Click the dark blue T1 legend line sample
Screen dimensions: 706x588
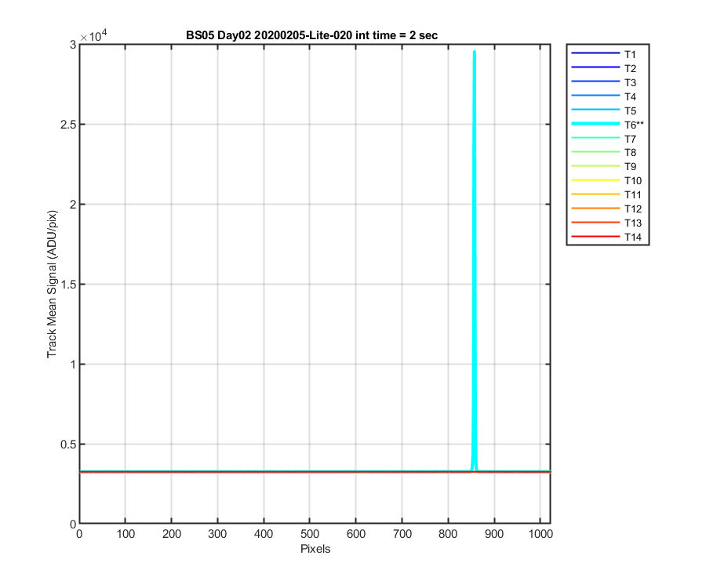pos(595,53)
